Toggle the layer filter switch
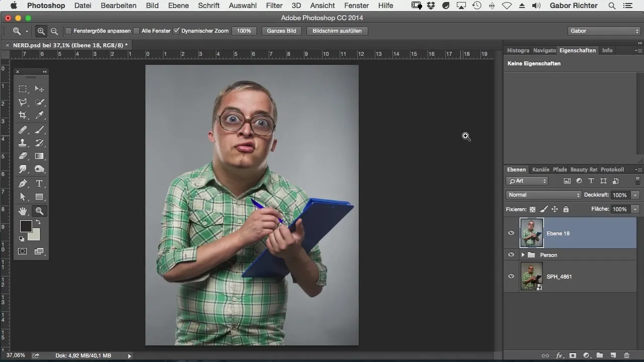Image resolution: width=644 pixels, height=362 pixels. (x=638, y=181)
